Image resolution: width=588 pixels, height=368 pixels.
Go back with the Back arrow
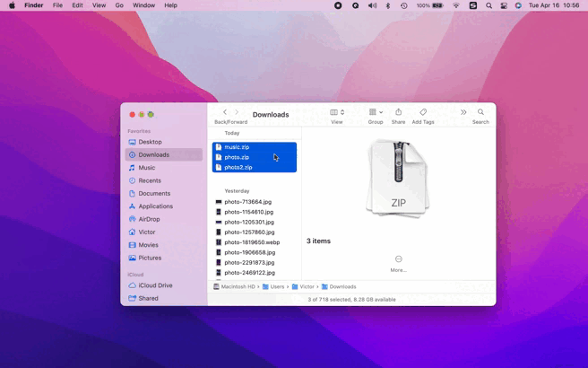pos(225,112)
